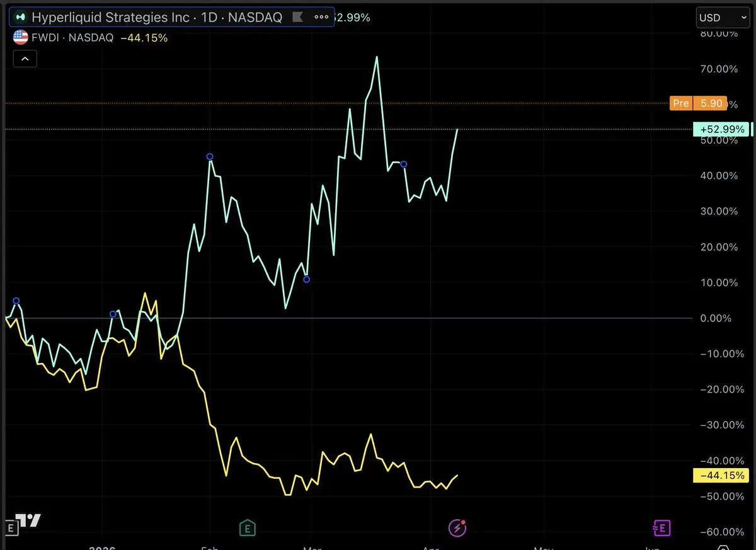This screenshot has height=550, width=756.
Task: Click the TradingView logo
Action: (x=30, y=520)
